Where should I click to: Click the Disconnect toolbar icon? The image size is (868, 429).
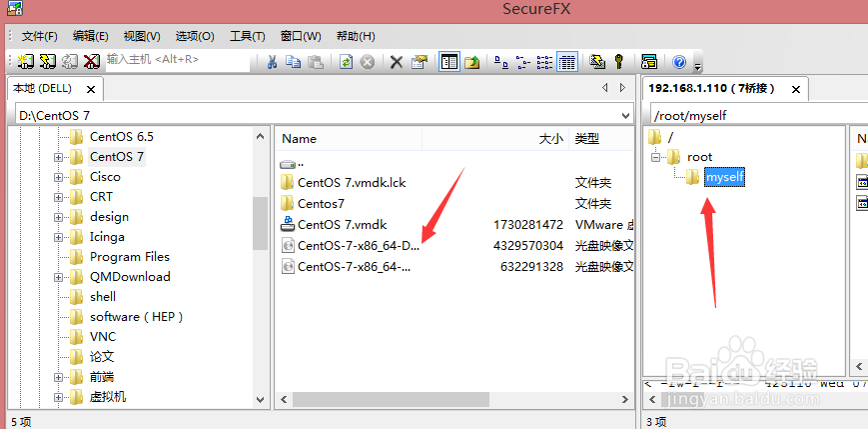tap(91, 62)
